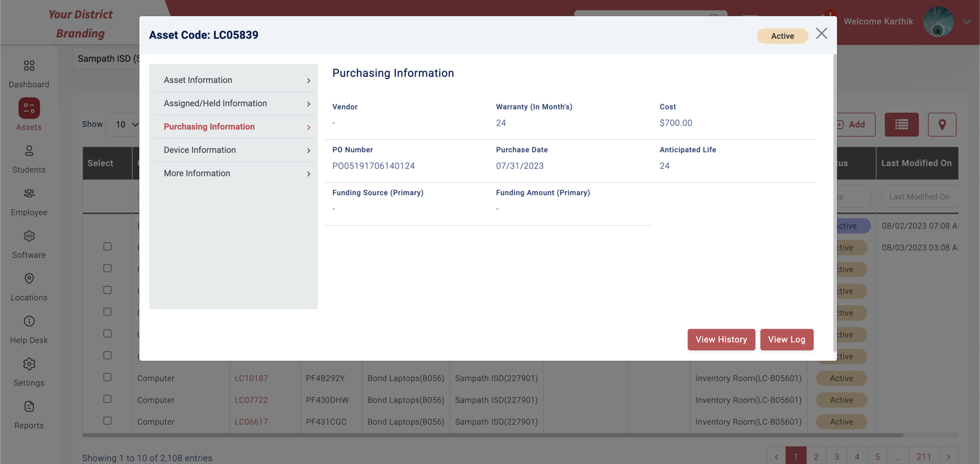The height and width of the screenshot is (464, 980).
Task: Select the Students sidebar icon
Action: point(29,151)
